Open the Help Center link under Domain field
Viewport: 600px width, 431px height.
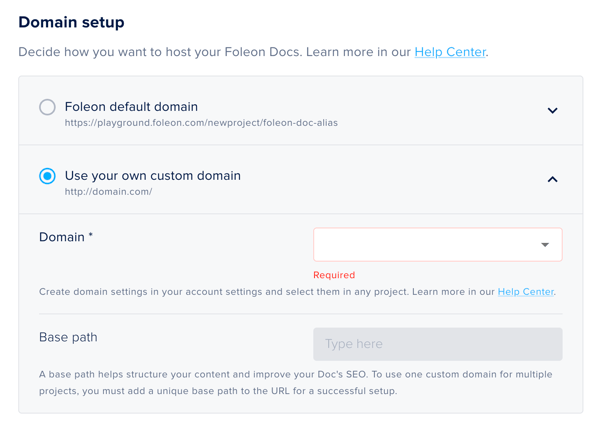[x=525, y=292]
